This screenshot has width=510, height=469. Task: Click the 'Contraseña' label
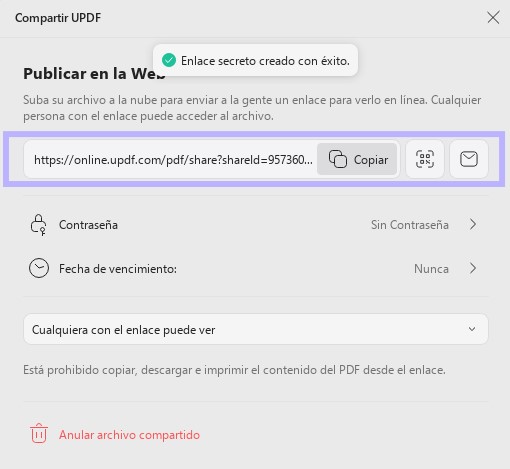pos(88,225)
